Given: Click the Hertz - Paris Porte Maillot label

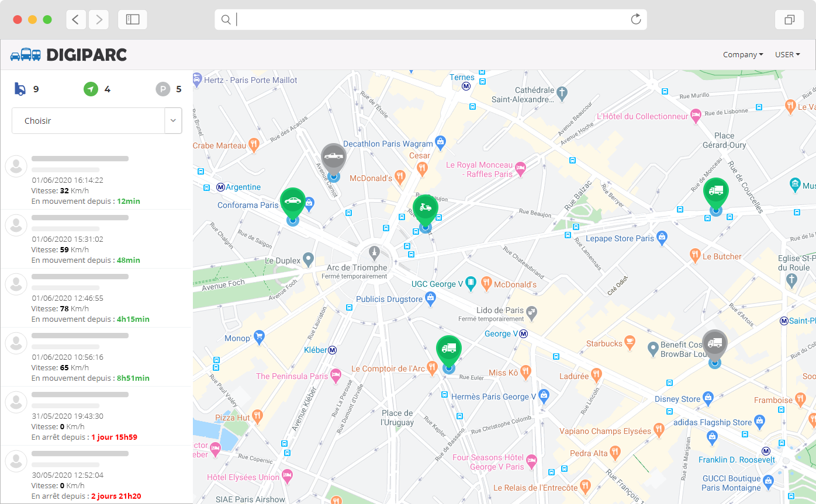Looking at the screenshot, I should 251,80.
